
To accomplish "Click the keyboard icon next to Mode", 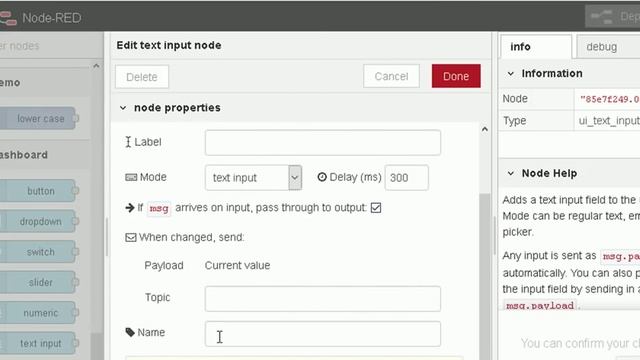I will coord(131,177).
